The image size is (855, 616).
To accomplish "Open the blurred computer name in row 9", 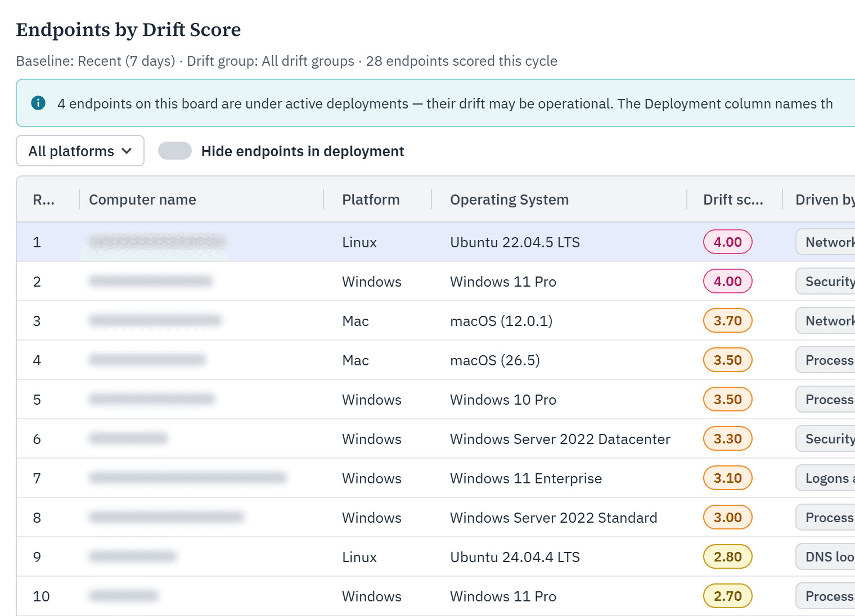I will pos(133,556).
